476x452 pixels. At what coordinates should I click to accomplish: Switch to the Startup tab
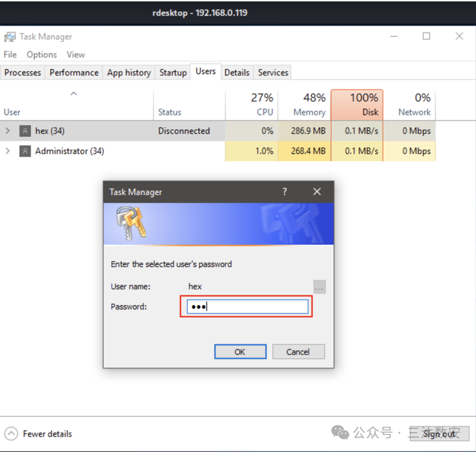(173, 73)
